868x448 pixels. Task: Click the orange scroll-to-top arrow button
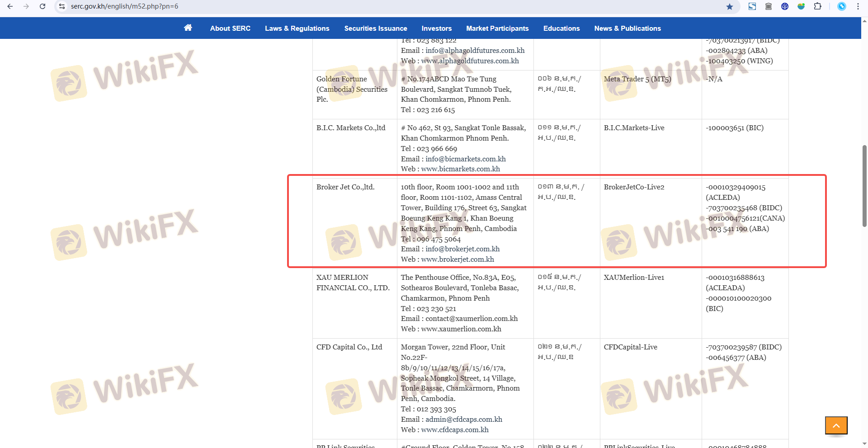tap(836, 425)
